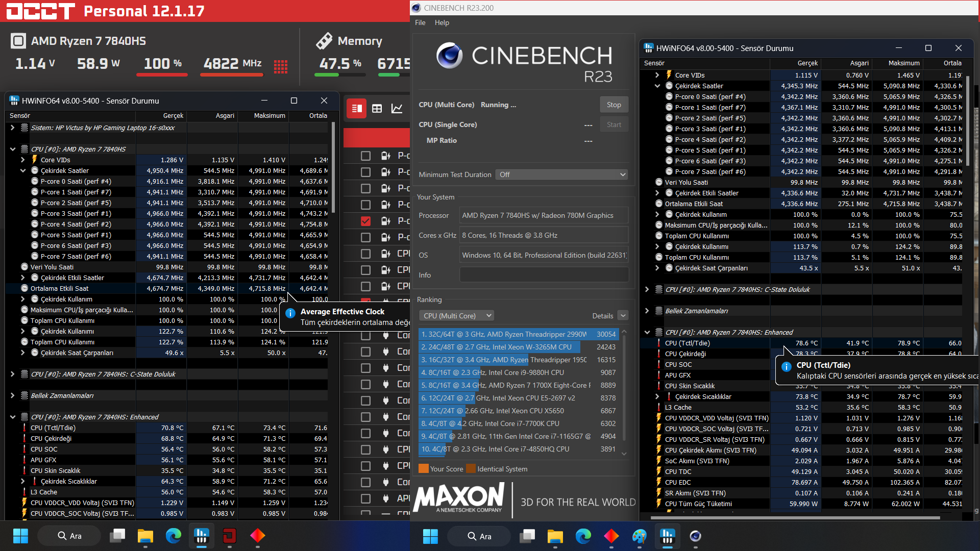Collapse Çekirdek Saatler in left HWiNFO window
This screenshot has width=980, height=551.
click(23, 170)
